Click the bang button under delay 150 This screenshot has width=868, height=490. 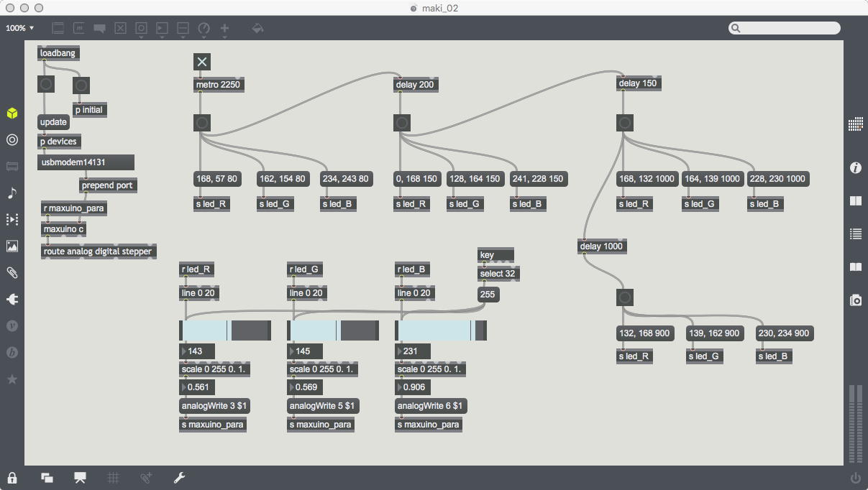coord(625,123)
